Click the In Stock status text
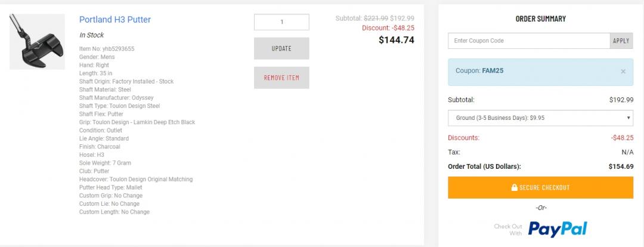644x247 pixels. tap(91, 35)
